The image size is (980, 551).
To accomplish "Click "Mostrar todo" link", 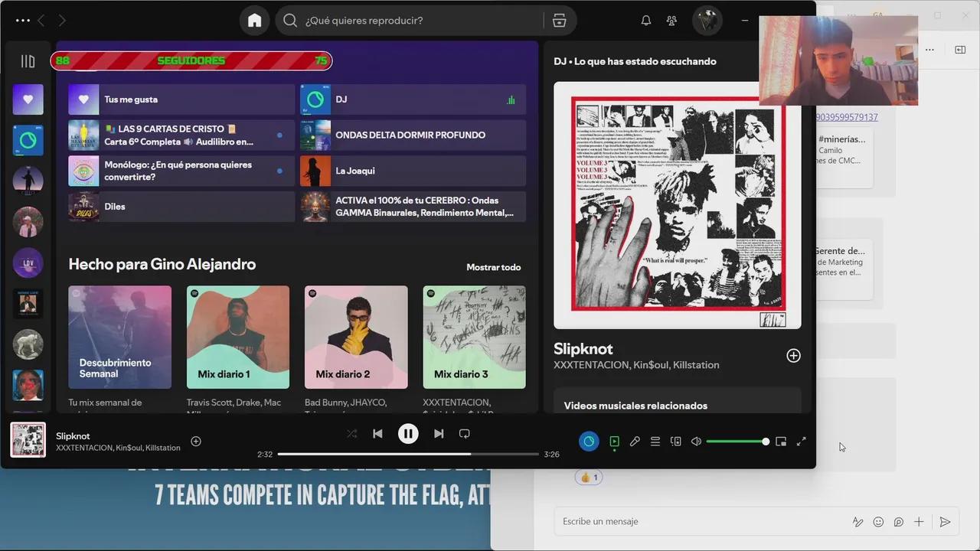I will click(x=493, y=267).
